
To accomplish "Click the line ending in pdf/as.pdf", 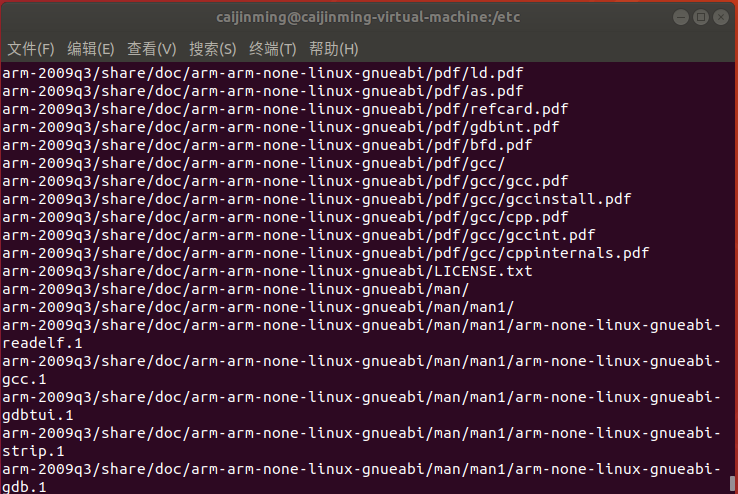I will [x=263, y=91].
